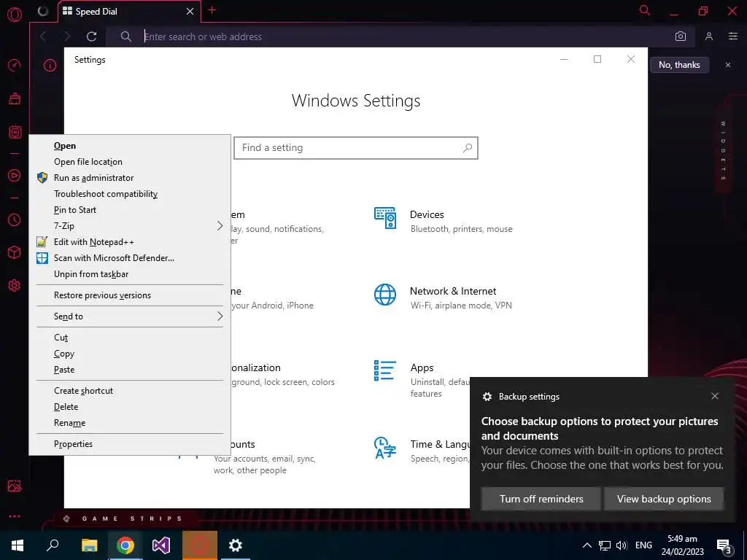The width and height of the screenshot is (747, 560).
Task: Open the Opera GX menu logo
Action: tap(15, 15)
